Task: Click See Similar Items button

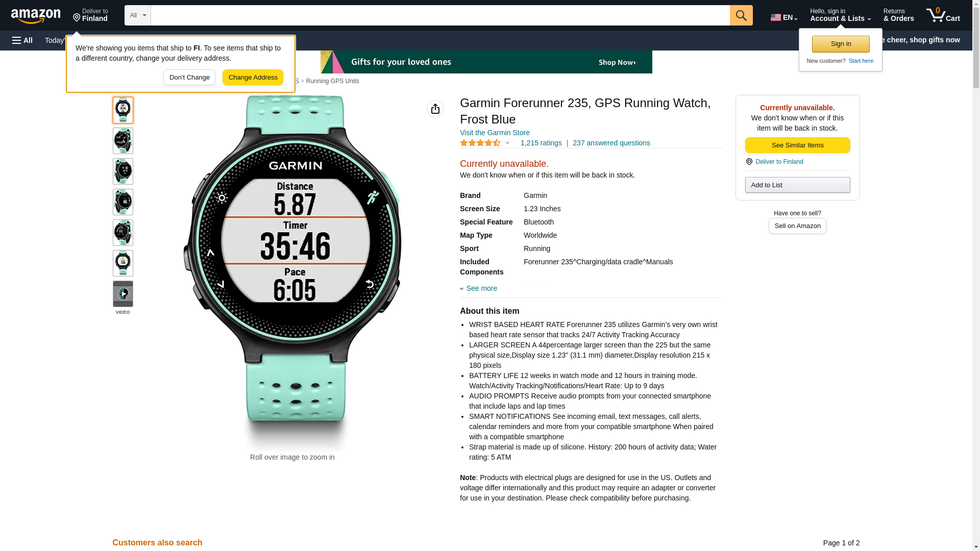Action: pos(797,145)
